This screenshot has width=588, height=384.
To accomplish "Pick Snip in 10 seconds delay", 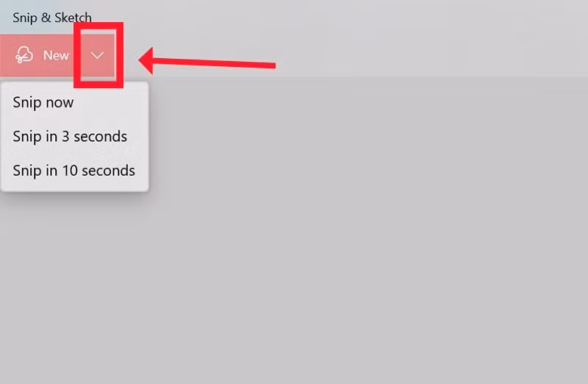I will click(x=74, y=171).
